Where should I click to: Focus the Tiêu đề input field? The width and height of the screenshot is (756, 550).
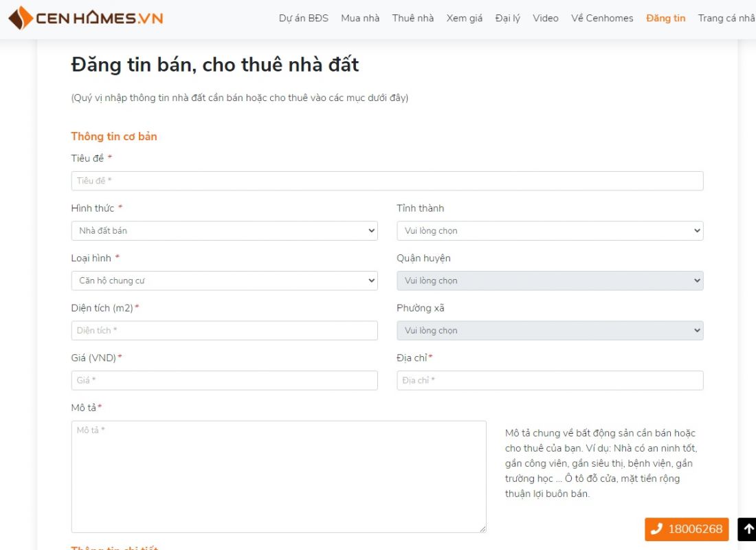pos(387,181)
